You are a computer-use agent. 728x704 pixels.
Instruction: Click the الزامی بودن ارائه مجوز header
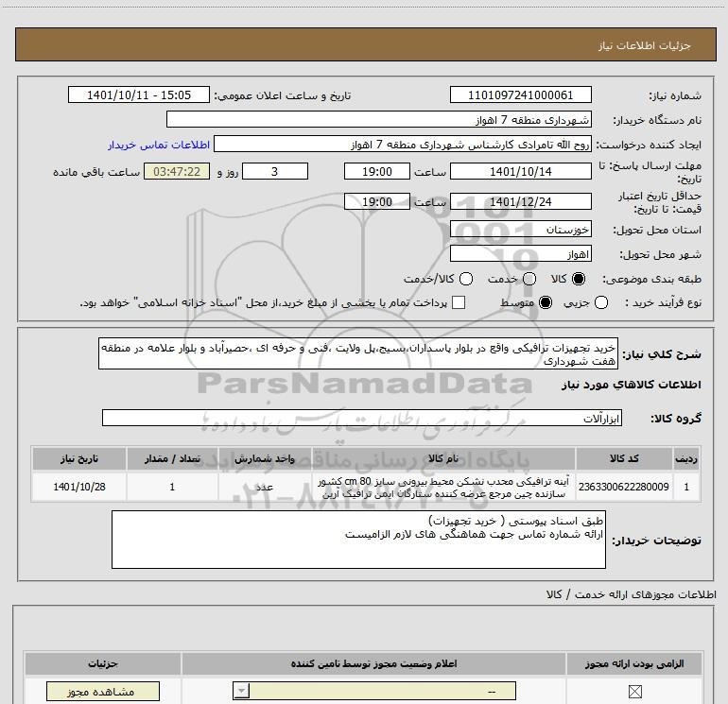634,663
